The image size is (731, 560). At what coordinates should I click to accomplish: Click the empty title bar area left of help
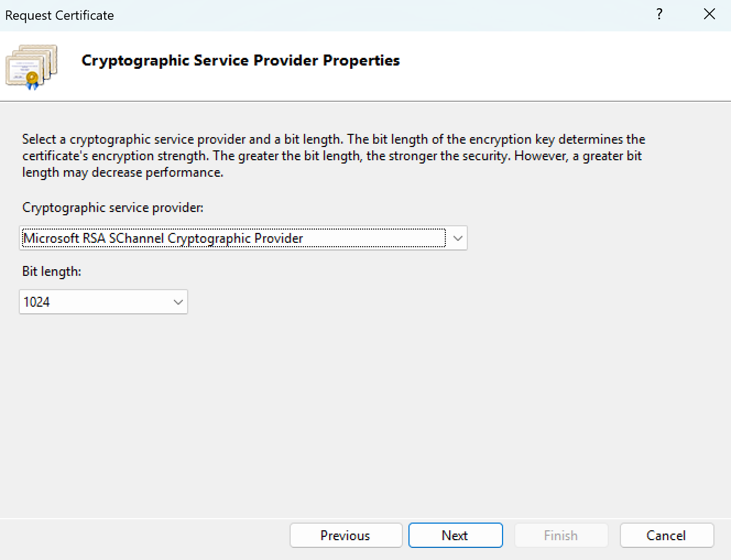tap(385, 15)
